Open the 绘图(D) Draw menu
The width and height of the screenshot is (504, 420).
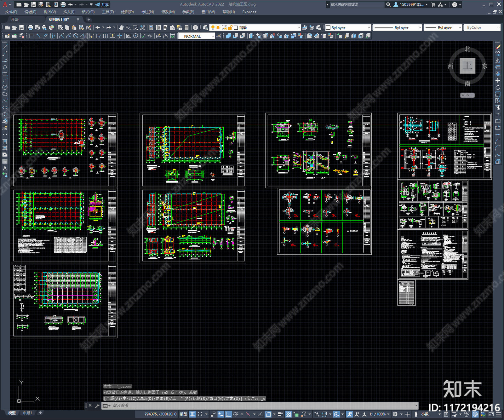[x=127, y=12]
